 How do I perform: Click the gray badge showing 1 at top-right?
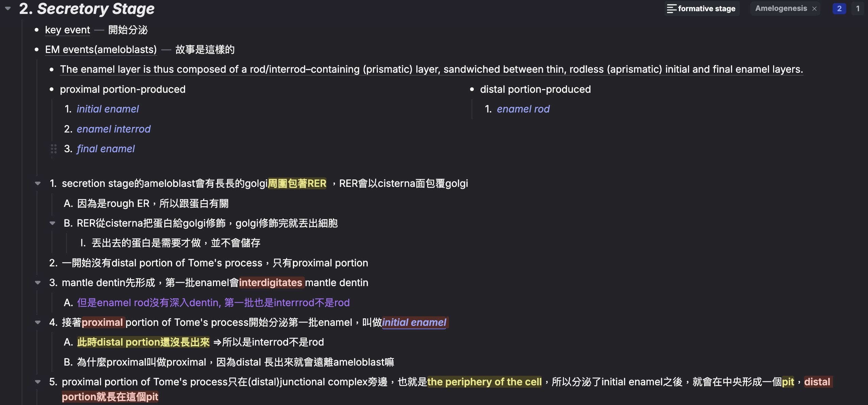pos(858,8)
